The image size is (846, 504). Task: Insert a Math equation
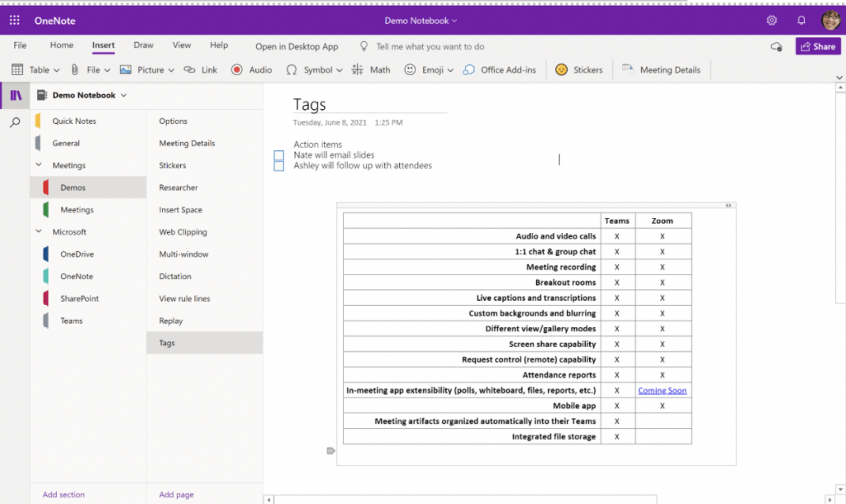[x=371, y=69]
